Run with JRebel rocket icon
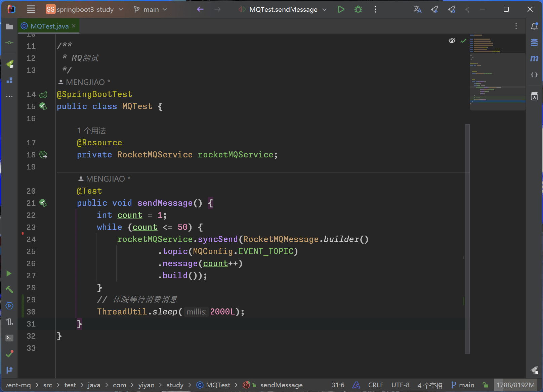543x392 pixels. pos(434,9)
